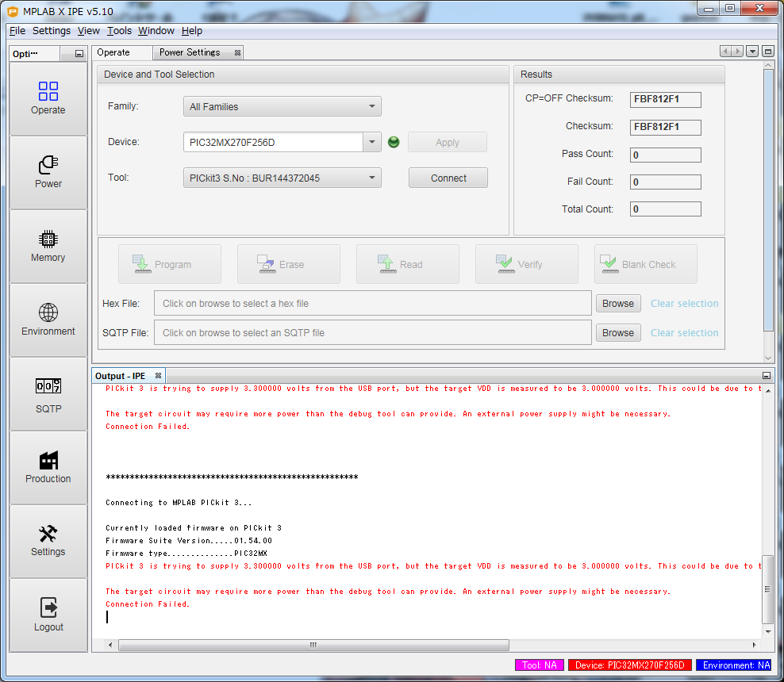Open the Device combo box arrow

click(372, 142)
